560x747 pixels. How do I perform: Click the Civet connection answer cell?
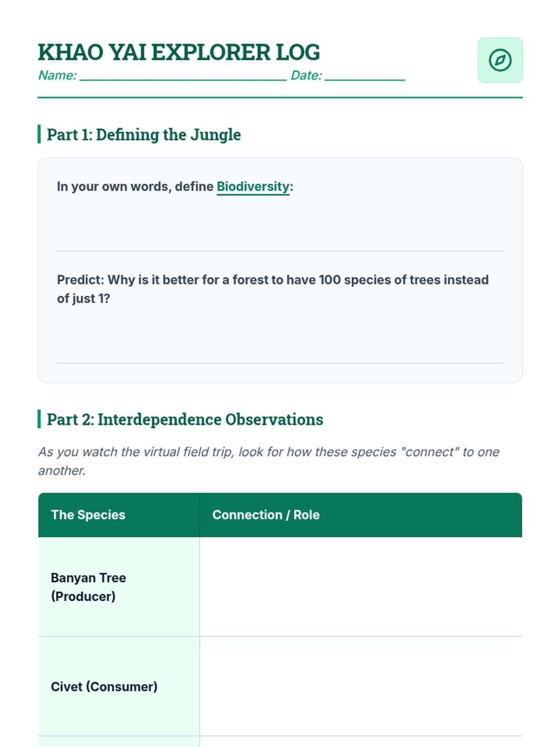click(x=361, y=686)
